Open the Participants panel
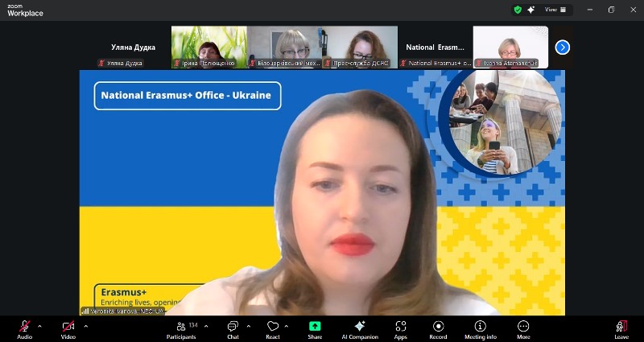Viewport: 644px width, 342px height. point(180,327)
